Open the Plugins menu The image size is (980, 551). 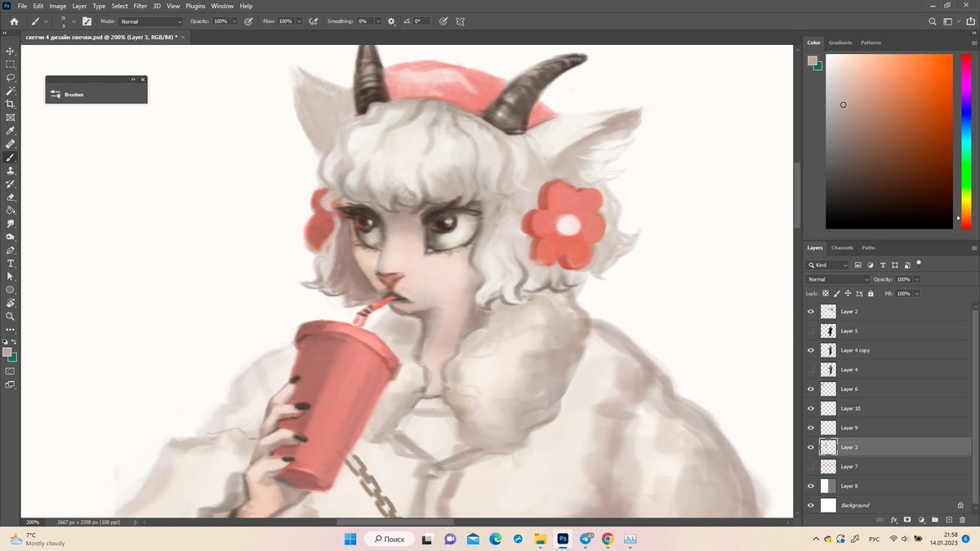click(195, 6)
